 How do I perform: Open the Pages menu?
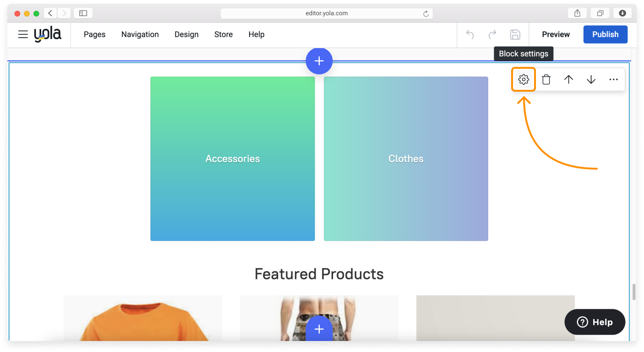click(x=94, y=34)
